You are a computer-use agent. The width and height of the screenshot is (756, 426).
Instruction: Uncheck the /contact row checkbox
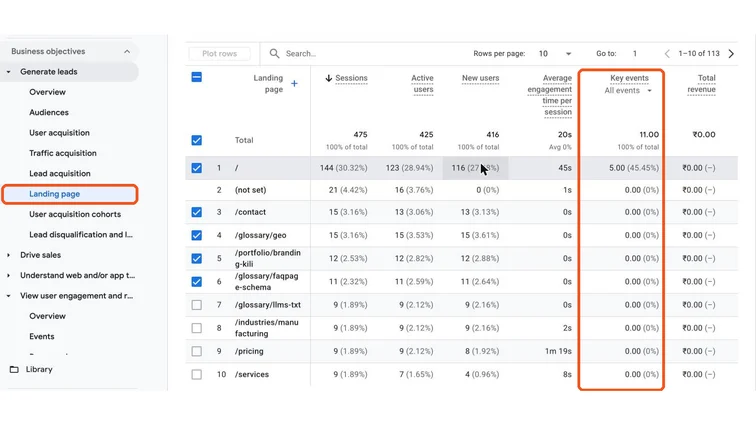(x=197, y=212)
